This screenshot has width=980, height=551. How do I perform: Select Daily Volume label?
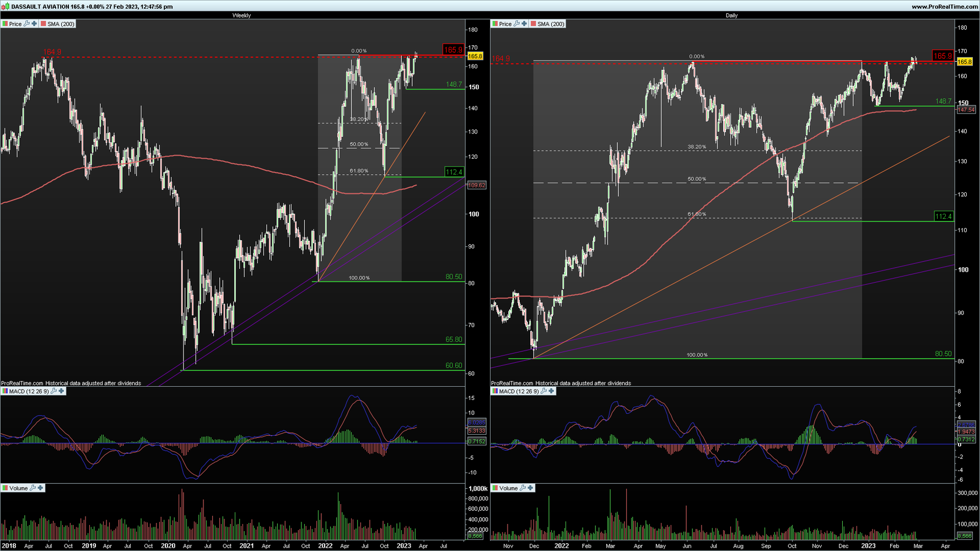tap(508, 488)
